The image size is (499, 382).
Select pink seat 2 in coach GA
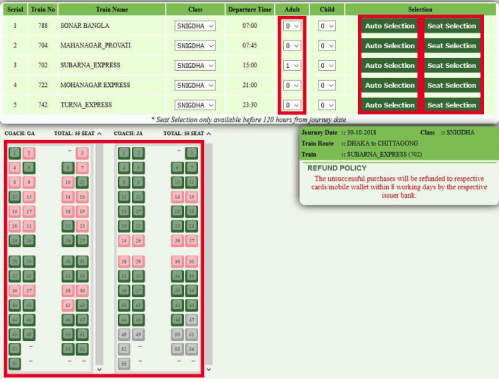29,153
